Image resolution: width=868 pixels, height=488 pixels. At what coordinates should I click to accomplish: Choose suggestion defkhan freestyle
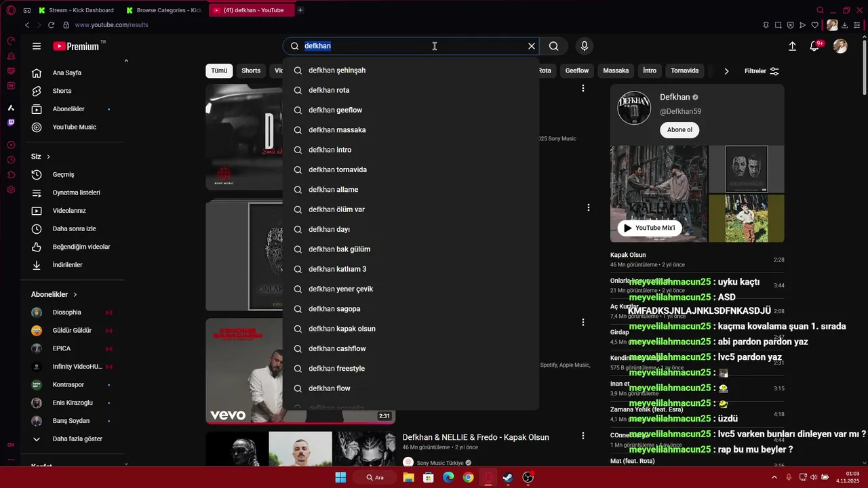tap(411, 369)
